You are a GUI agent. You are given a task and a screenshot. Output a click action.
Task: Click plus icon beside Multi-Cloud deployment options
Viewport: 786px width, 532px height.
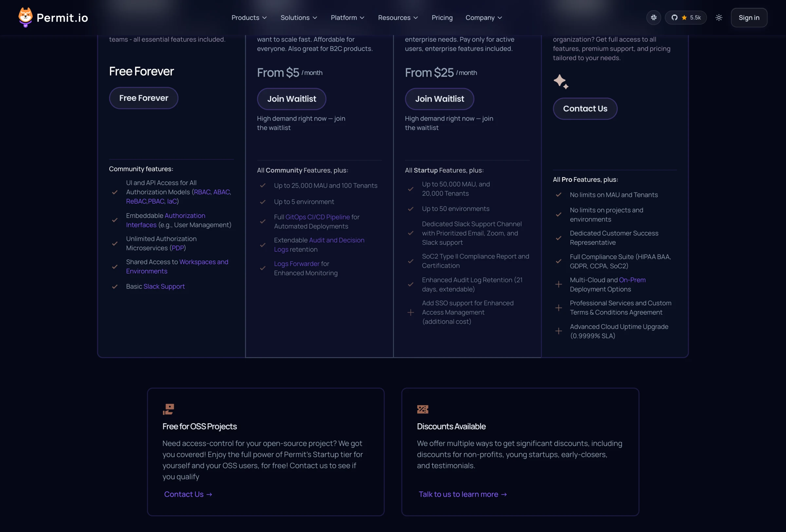tap(559, 285)
